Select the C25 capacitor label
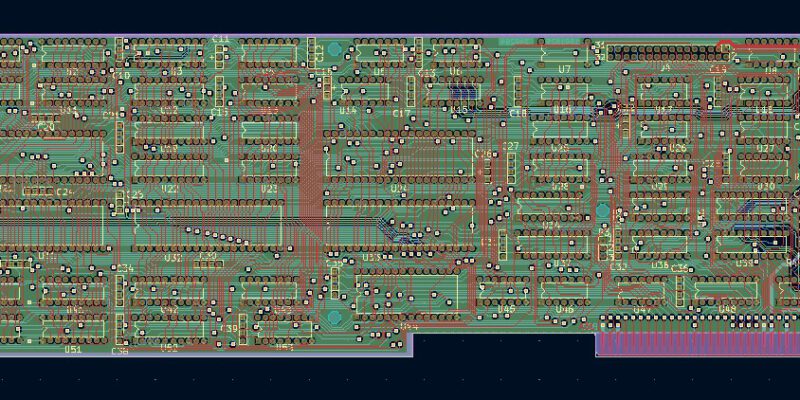The image size is (800, 400). [x=135, y=194]
